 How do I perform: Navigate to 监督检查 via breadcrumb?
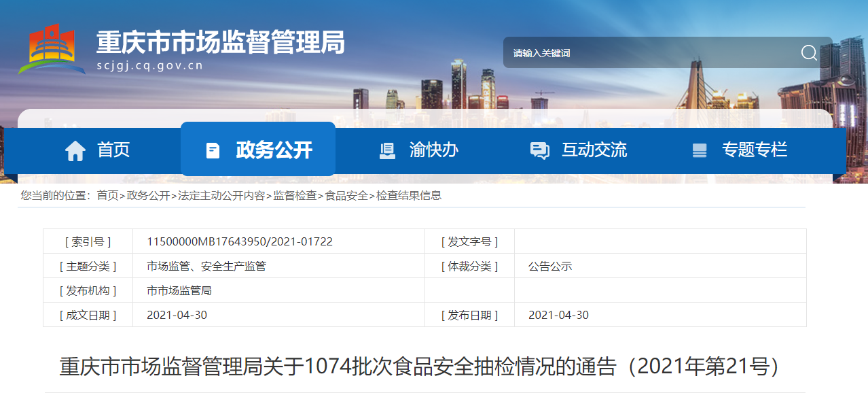[295, 195]
